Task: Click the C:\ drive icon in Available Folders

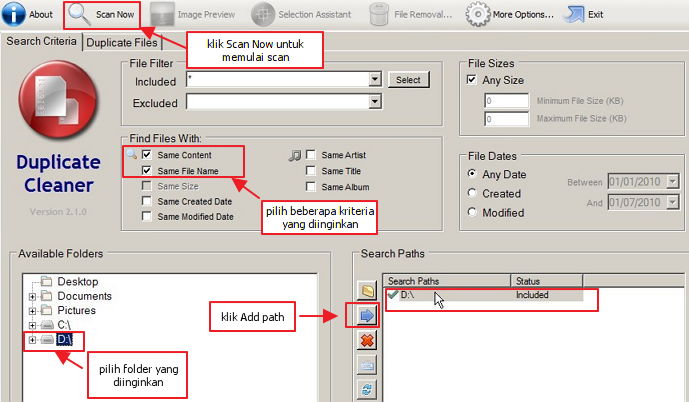Action: (47, 325)
